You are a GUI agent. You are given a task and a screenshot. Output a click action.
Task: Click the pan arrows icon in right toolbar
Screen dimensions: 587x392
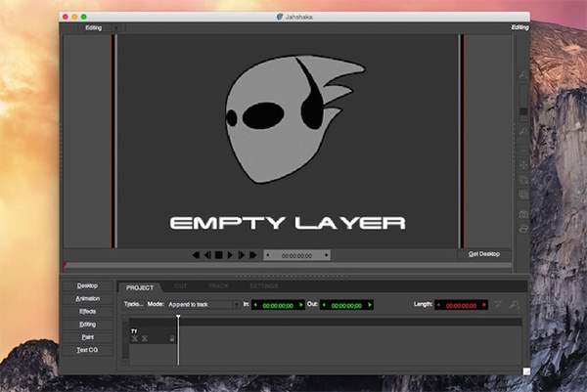[523, 164]
